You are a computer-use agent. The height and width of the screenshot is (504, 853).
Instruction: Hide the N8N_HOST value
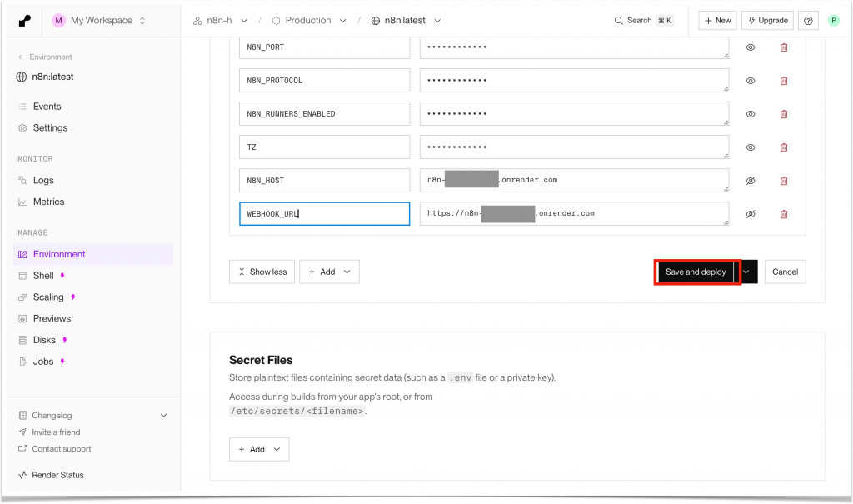pyautogui.click(x=751, y=181)
